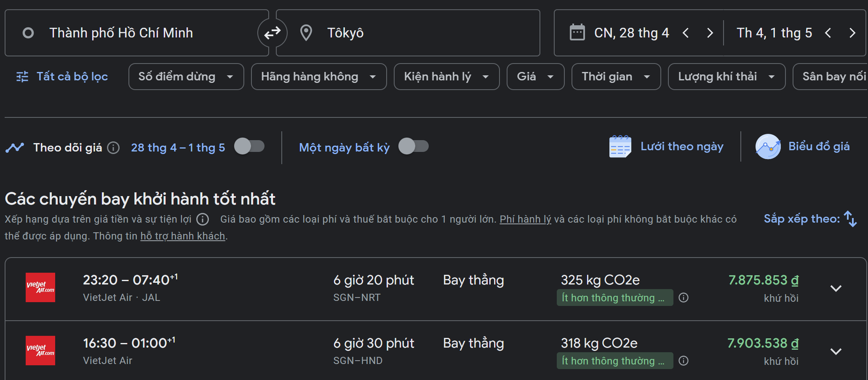The image size is (868, 380).
Task: Toggle price tracking for 28 thg 4 – 1 thg 5
Action: (249, 147)
